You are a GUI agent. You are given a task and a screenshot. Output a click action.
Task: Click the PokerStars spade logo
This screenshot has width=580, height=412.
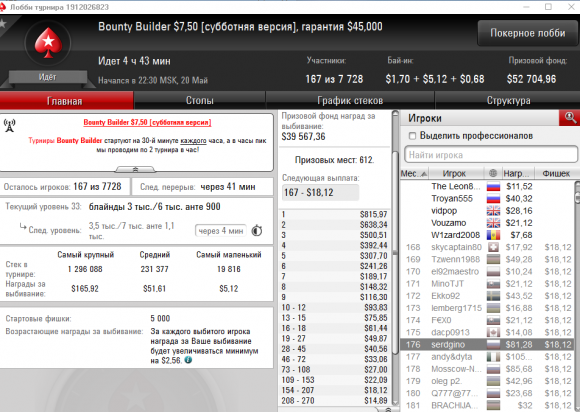tap(48, 42)
